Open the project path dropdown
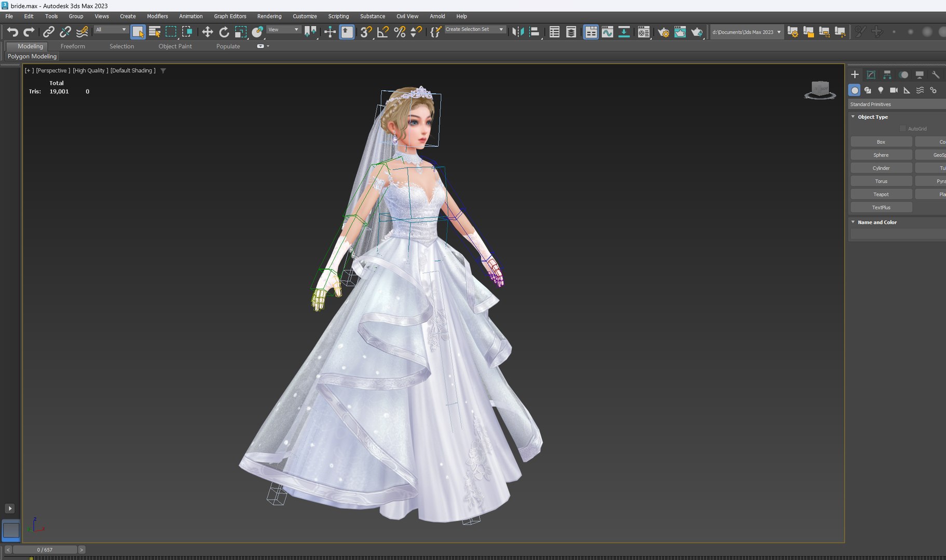 coord(746,32)
